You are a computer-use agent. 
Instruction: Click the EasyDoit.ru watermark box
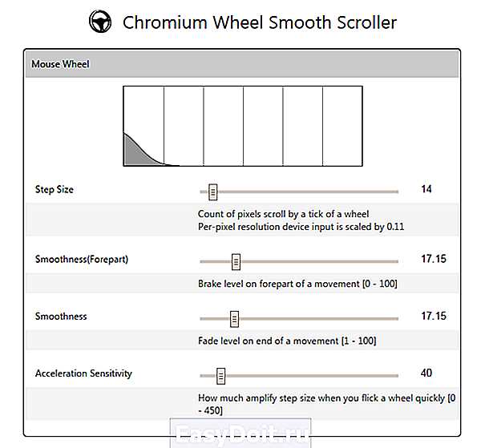[240, 433]
